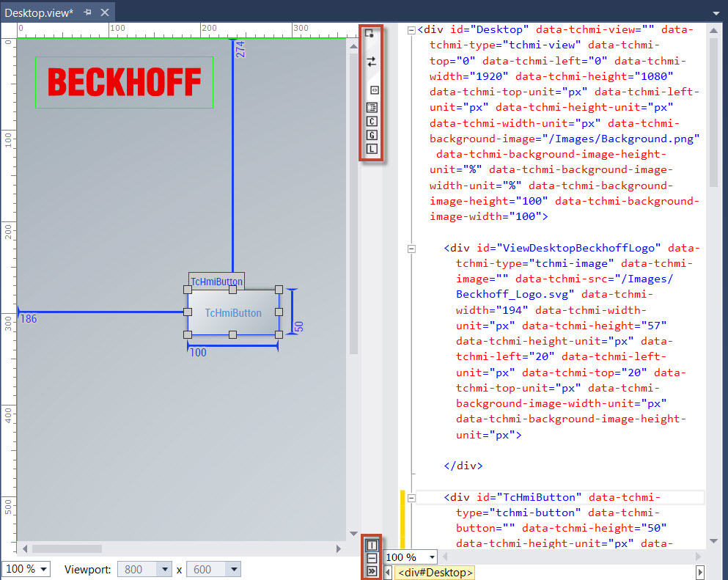728x580 pixels.
Task: Click the list view icon in side toolbar
Action: (x=372, y=108)
